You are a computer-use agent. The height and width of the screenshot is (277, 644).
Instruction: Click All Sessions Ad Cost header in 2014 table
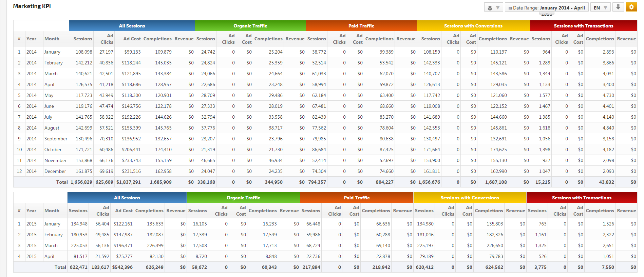click(132, 39)
